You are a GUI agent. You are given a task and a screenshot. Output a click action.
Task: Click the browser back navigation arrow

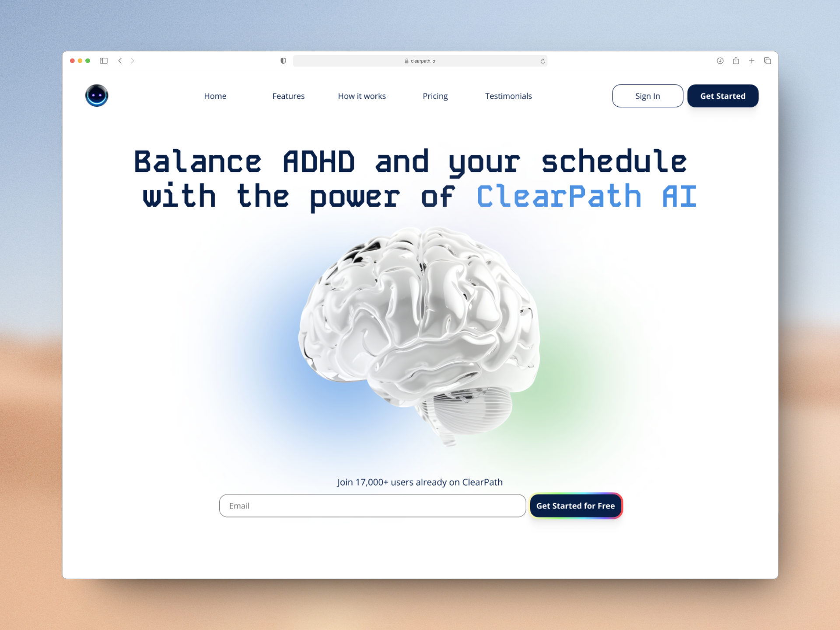(x=120, y=61)
